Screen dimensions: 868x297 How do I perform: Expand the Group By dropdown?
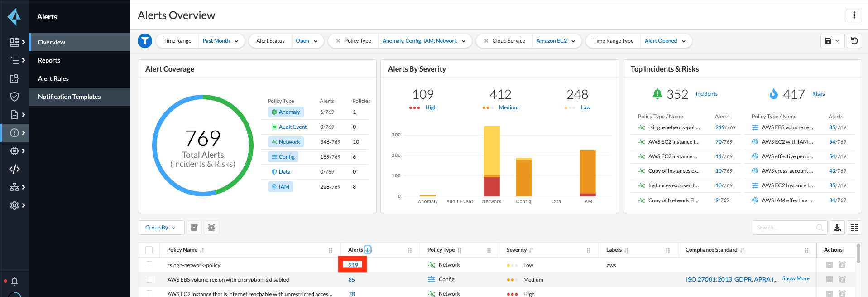(x=161, y=228)
